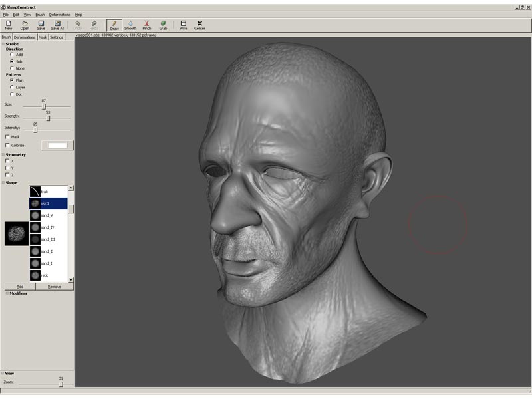
Task: Click the Save As toolbar icon
Action: point(57,25)
